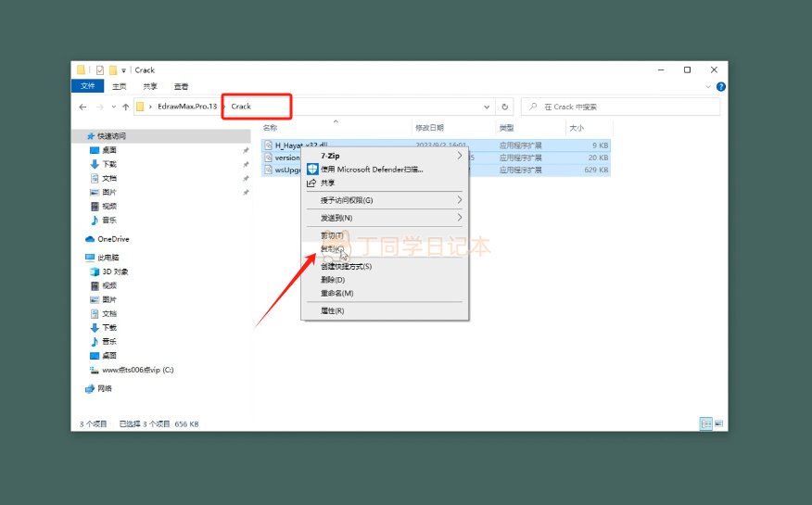Viewport: 812px width, 505px height.
Task: Open the (C:) drive entry
Action: pos(138,370)
